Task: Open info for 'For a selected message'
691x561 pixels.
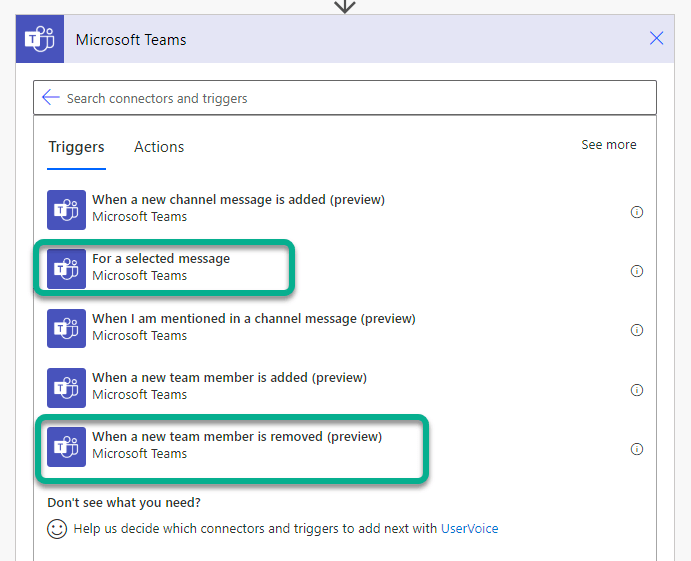Action: (636, 271)
